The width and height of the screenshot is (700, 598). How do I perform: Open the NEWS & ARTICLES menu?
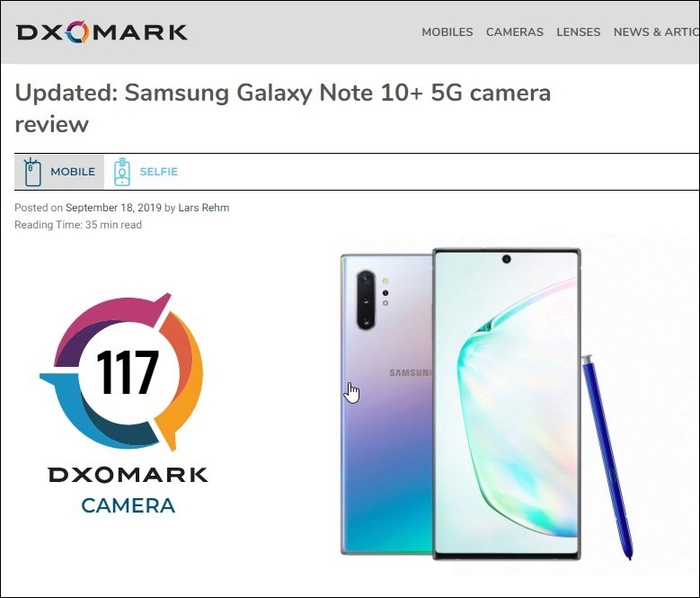(x=656, y=32)
